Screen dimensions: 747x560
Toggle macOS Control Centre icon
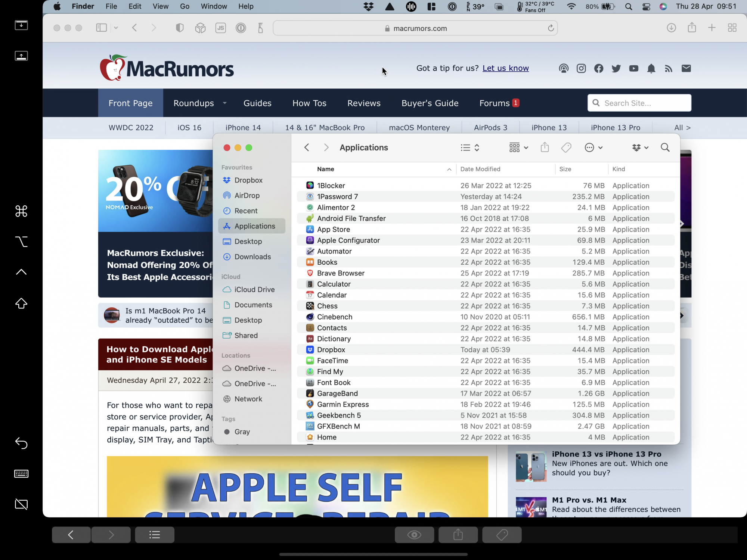pos(646,6)
